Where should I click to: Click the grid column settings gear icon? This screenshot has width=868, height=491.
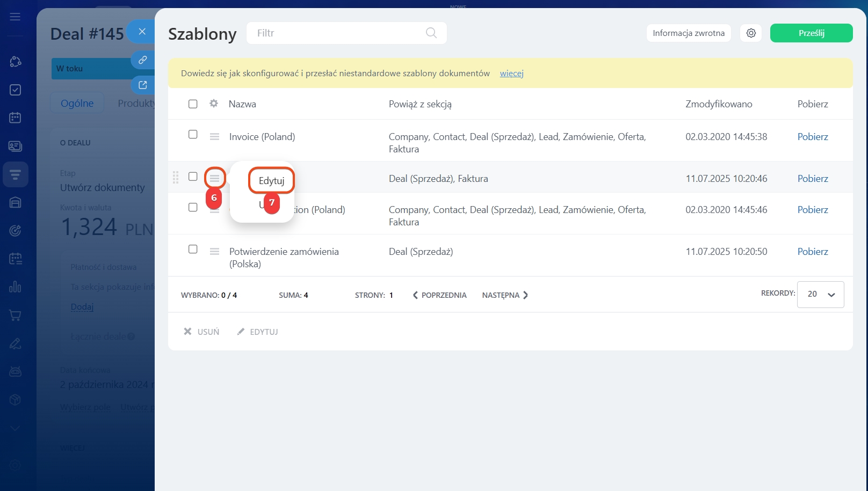[214, 104]
